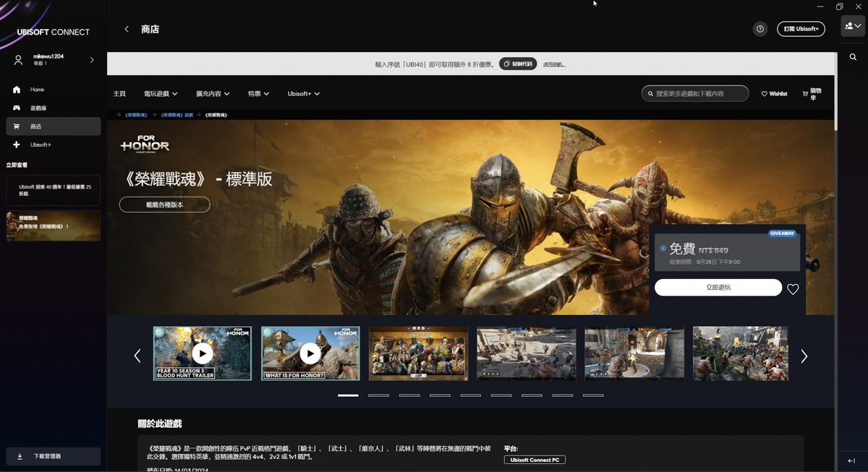Image resolution: width=868 pixels, height=472 pixels.
Task: Expand Ubisoft+ store menu
Action: (x=303, y=94)
